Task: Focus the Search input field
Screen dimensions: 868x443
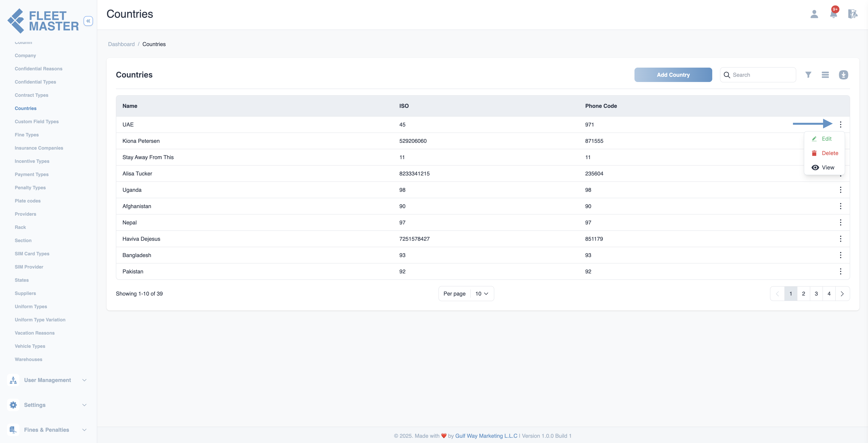Action: point(758,75)
